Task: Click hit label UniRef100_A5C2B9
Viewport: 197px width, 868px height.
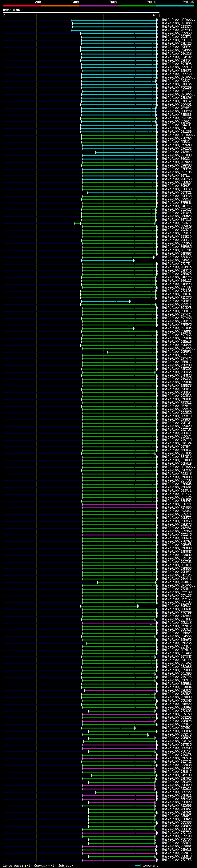Action: click(x=176, y=88)
